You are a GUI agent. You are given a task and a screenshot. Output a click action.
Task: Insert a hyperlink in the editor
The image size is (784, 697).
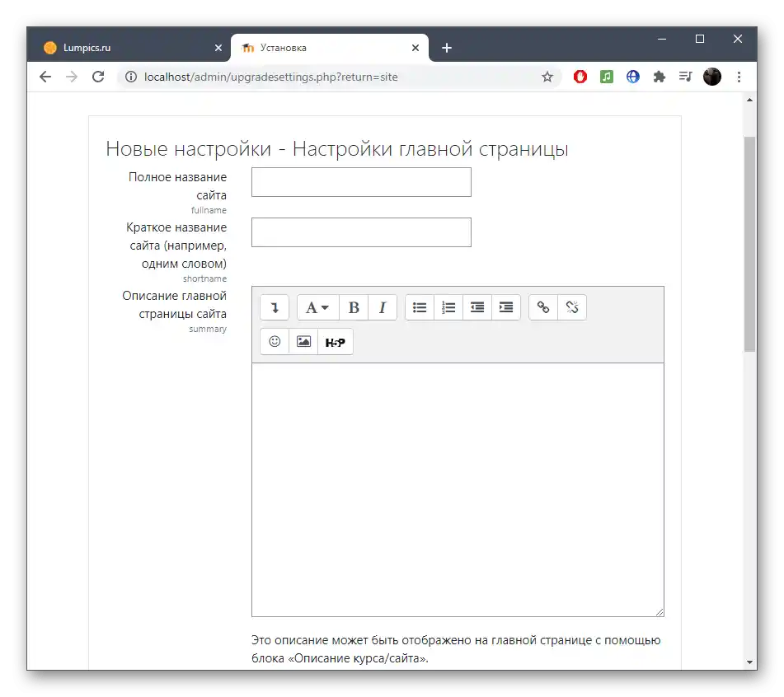pos(543,307)
